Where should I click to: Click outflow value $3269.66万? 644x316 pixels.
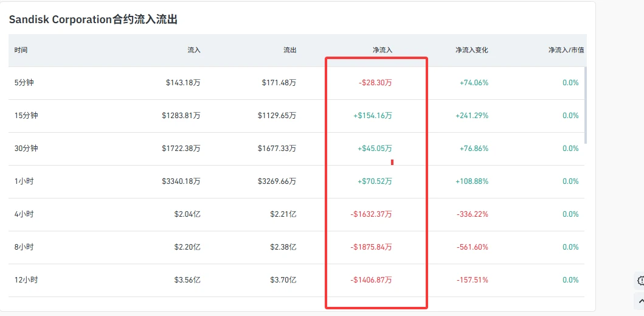tap(277, 181)
